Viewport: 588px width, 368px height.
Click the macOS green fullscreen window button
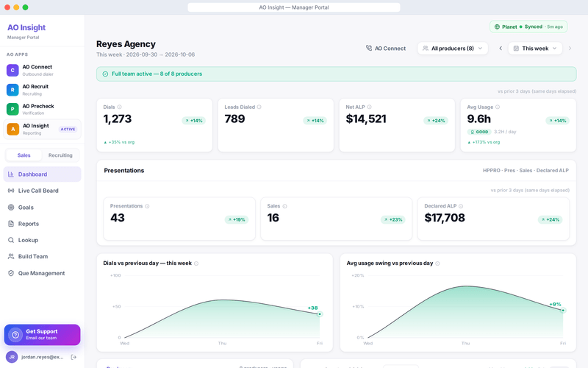[x=25, y=7]
